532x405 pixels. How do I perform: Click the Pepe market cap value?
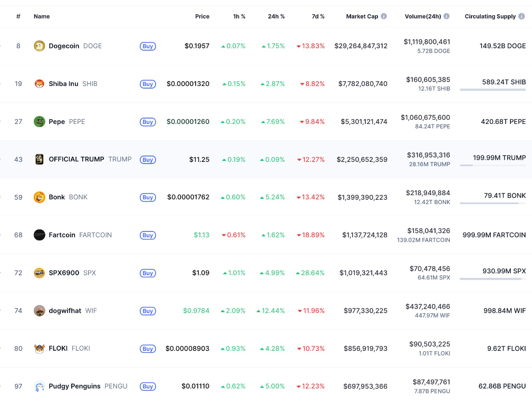[x=362, y=122]
